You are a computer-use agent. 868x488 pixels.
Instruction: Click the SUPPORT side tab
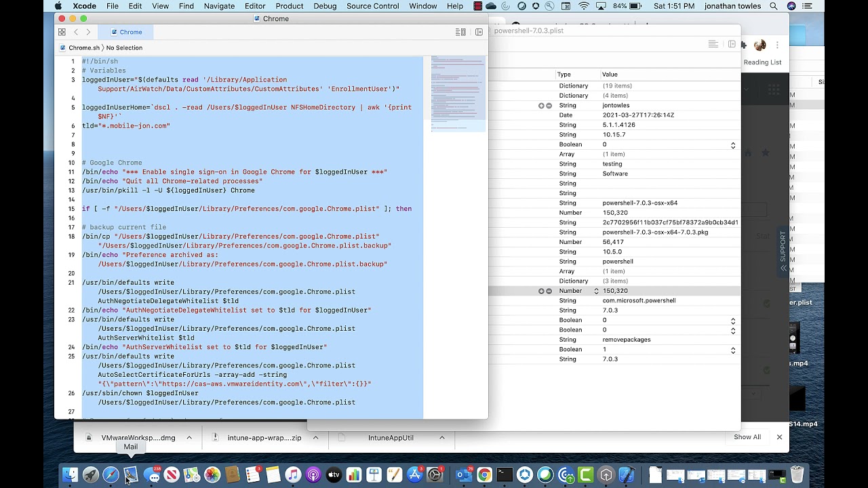pos(783,251)
